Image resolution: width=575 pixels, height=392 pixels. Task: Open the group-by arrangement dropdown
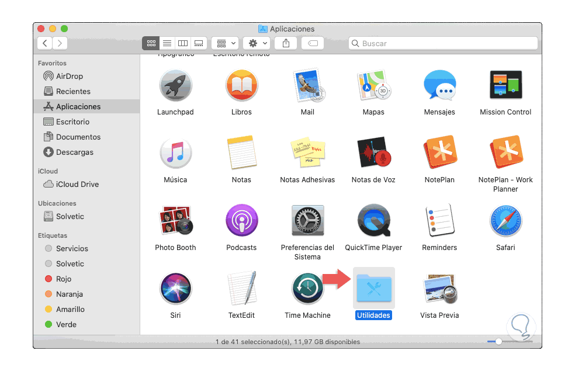pos(225,43)
